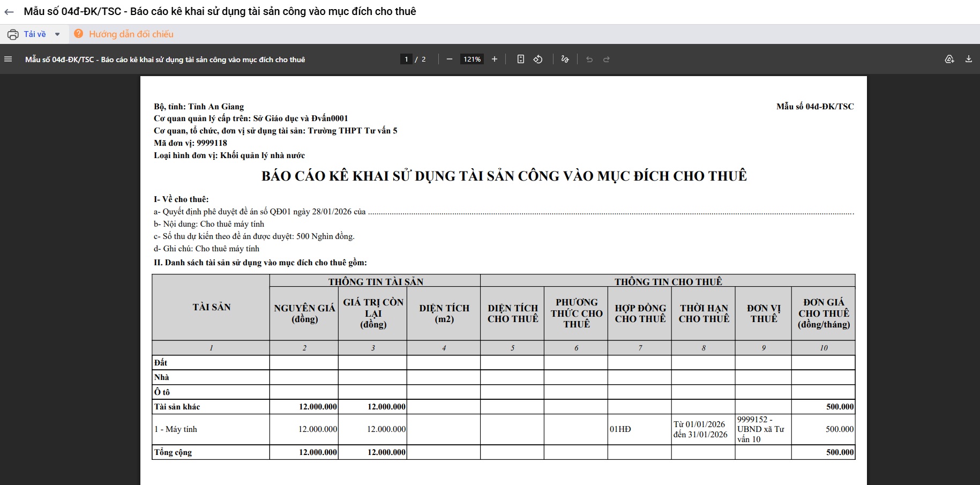This screenshot has width=980, height=485.
Task: Click the PDF title in the viewer toolbar
Action: [x=165, y=59]
